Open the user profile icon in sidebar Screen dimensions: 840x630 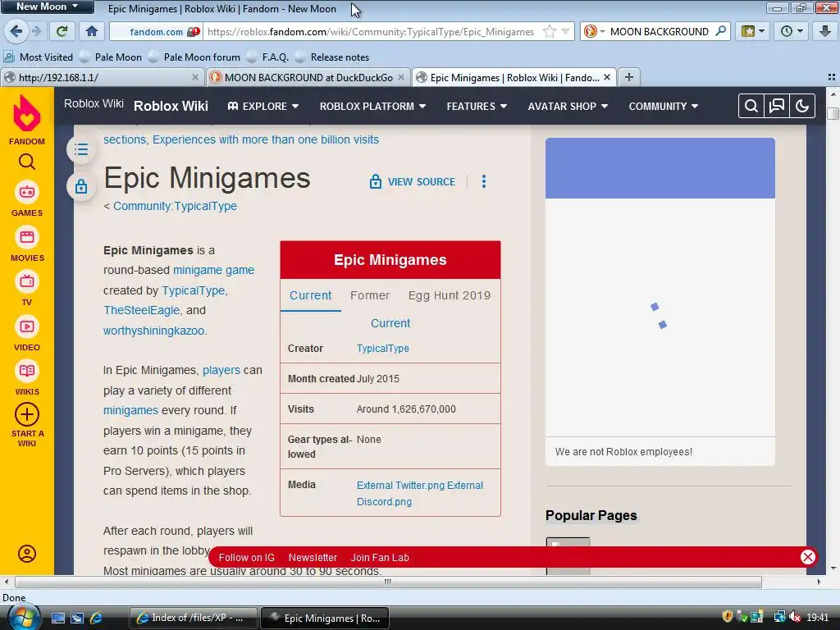point(27,554)
